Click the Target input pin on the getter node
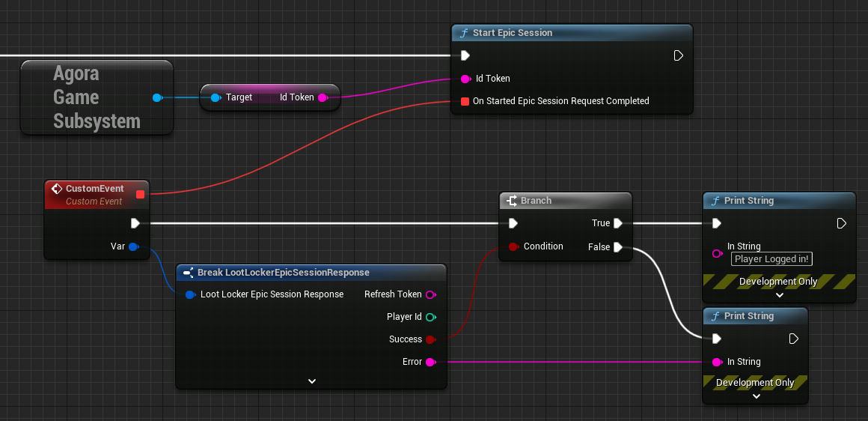This screenshot has width=868, height=421. [x=216, y=98]
